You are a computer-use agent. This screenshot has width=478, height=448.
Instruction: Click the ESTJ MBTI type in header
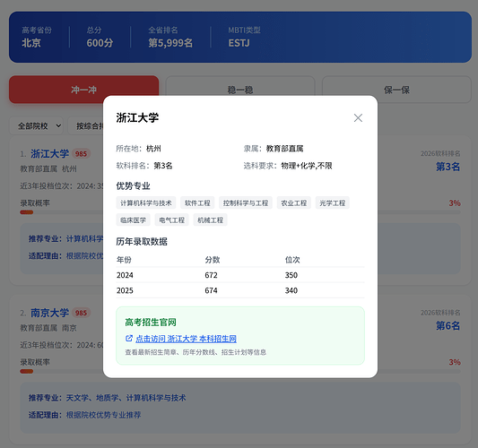239,43
